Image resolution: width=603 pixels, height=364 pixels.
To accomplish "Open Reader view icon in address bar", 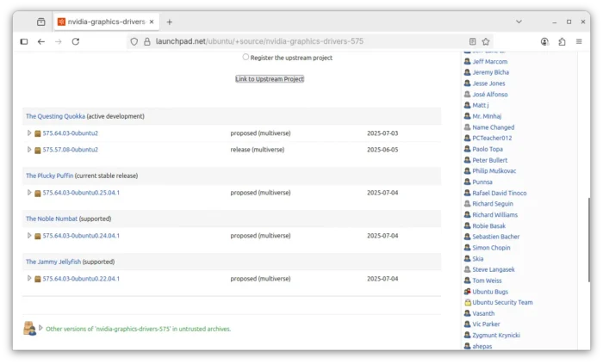I will (x=472, y=41).
